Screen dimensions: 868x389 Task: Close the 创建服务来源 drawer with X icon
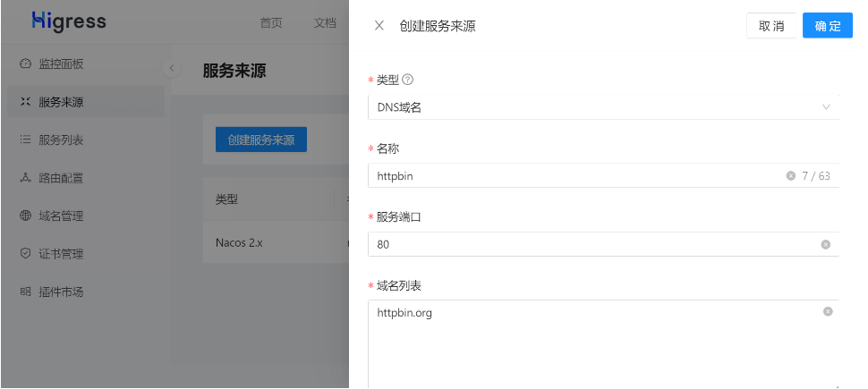[379, 26]
